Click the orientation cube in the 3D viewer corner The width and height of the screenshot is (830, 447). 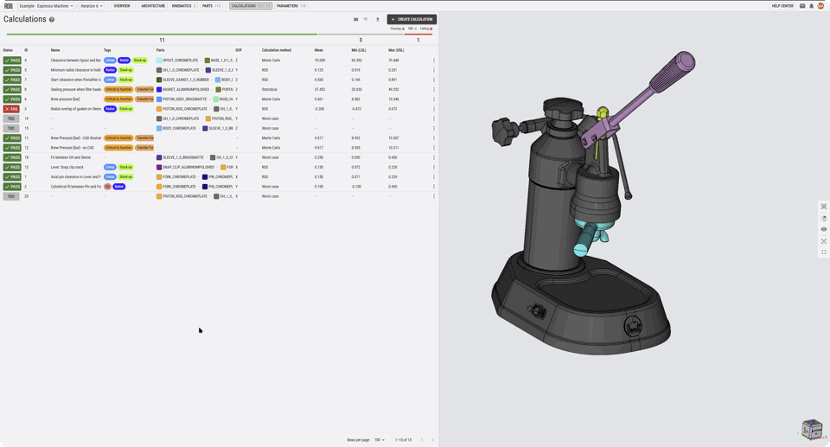(811, 429)
